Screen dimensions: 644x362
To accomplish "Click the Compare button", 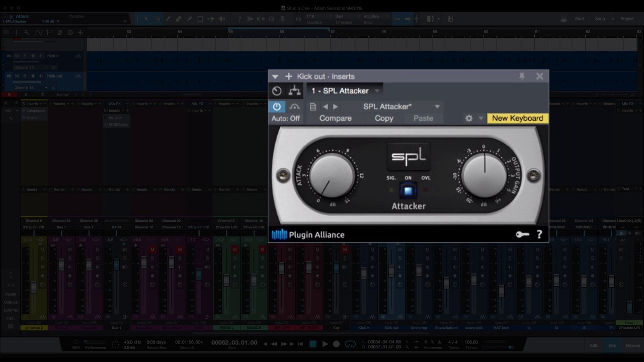I will pyautogui.click(x=335, y=118).
